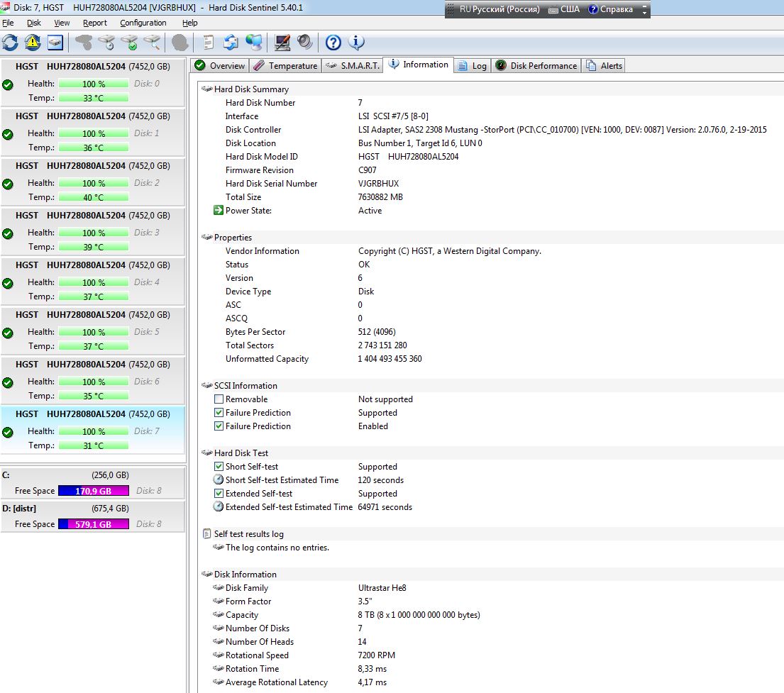Screen dimensions: 784x693
Task: Click the network computers globe icon
Action: [x=254, y=43]
